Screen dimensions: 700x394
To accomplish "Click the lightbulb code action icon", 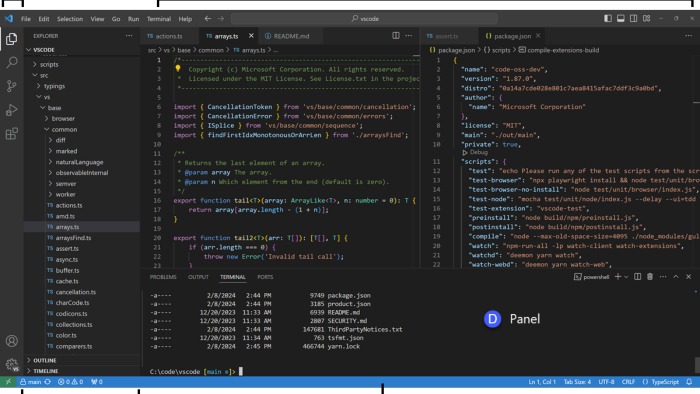I will [178, 68].
